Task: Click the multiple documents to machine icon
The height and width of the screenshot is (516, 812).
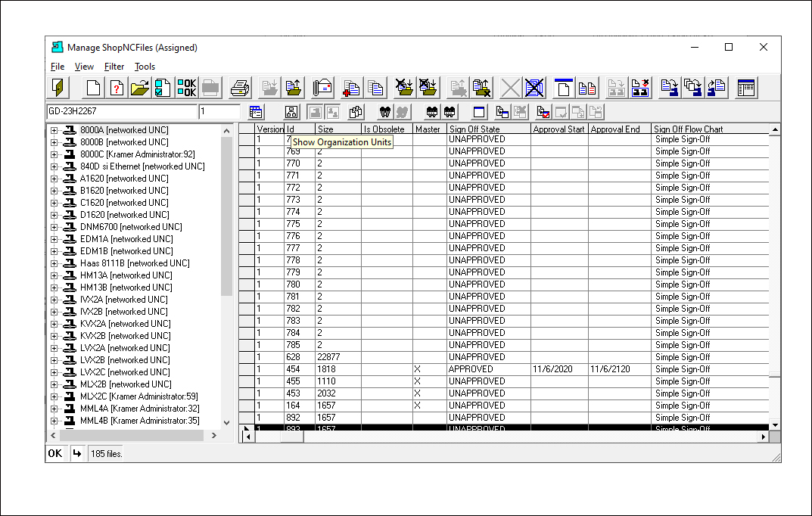Action: pos(693,88)
